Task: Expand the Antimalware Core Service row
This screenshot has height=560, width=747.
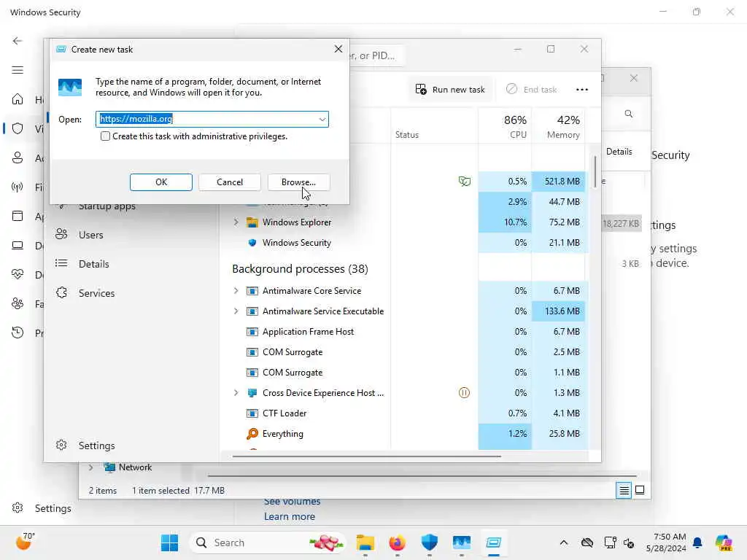Action: tap(236, 290)
